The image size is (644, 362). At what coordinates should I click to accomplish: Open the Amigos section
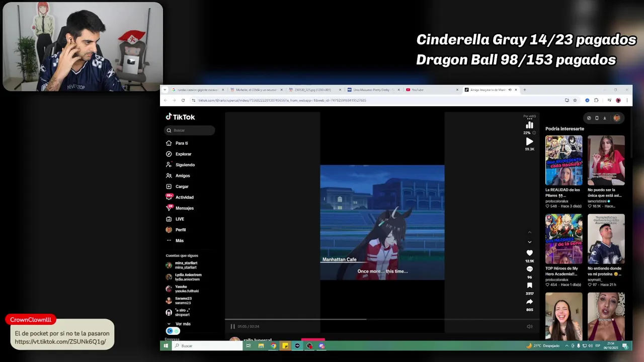pos(178,175)
